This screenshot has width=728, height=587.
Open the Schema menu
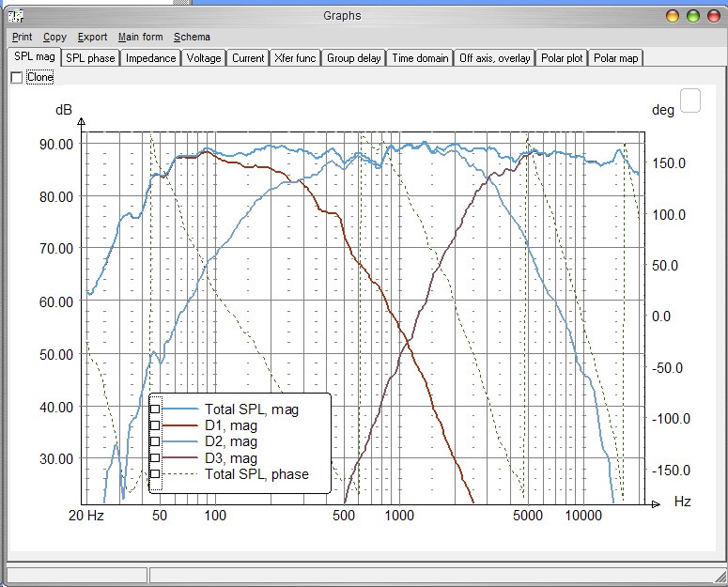pyautogui.click(x=192, y=37)
